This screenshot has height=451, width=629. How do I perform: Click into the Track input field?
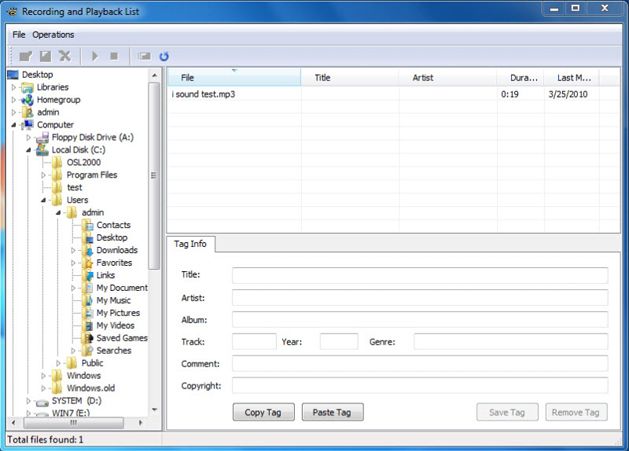(x=254, y=342)
